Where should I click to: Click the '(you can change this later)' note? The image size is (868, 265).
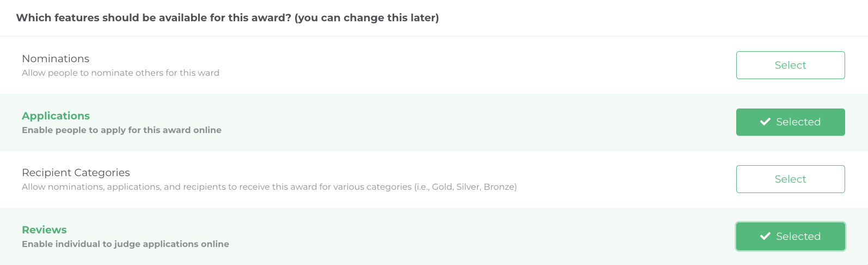[366, 18]
